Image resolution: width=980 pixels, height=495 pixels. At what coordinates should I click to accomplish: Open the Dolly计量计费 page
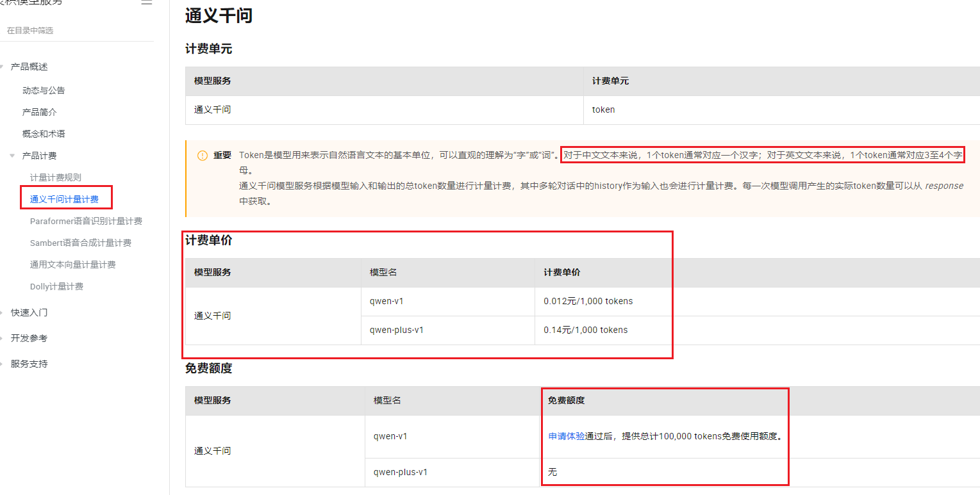[x=56, y=286]
